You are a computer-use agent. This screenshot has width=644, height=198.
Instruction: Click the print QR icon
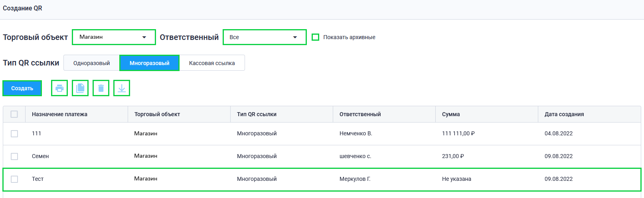(59, 88)
